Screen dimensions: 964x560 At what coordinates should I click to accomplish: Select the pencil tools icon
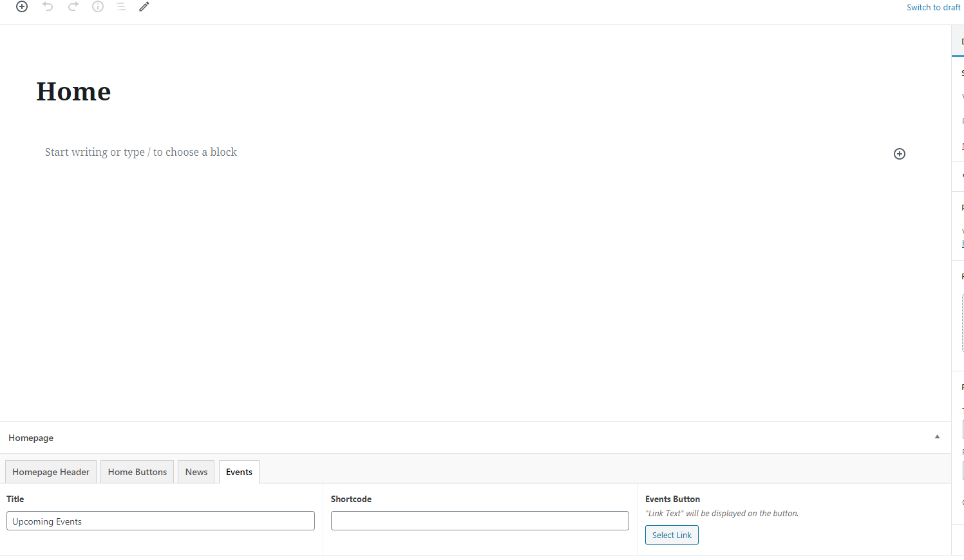click(x=144, y=6)
